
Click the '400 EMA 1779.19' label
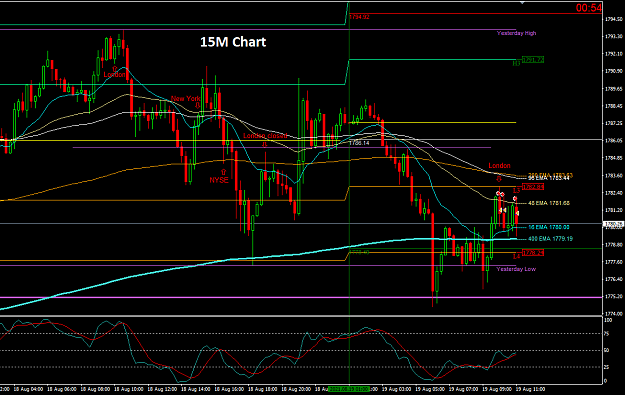tap(550, 239)
